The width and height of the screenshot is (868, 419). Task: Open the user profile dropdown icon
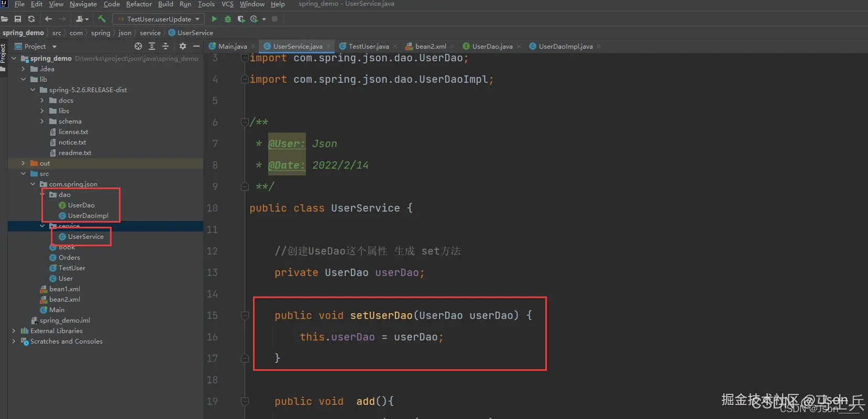pos(82,19)
